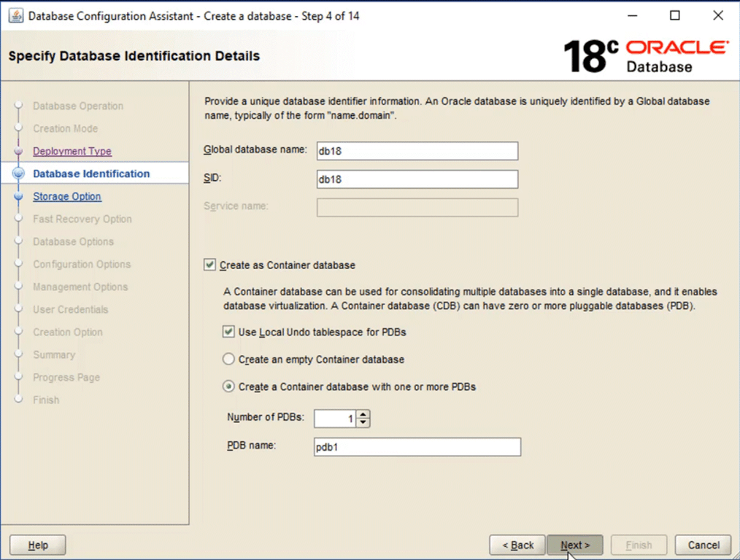Click the disabled Finish button
Screen dimensions: 740x560
(x=639, y=545)
